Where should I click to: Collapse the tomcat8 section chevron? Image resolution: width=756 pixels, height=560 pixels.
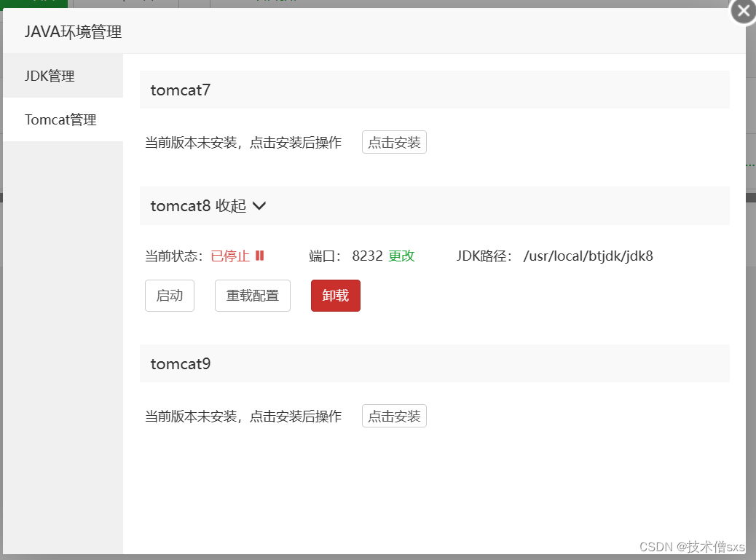click(x=259, y=206)
